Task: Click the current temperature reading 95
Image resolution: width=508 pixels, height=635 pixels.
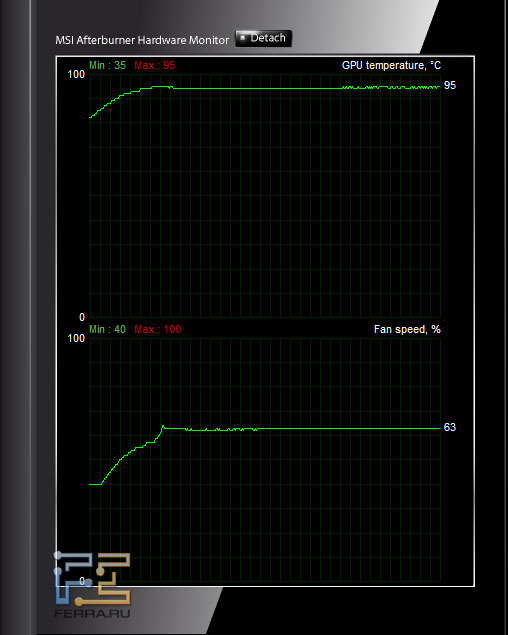Action: pos(450,85)
